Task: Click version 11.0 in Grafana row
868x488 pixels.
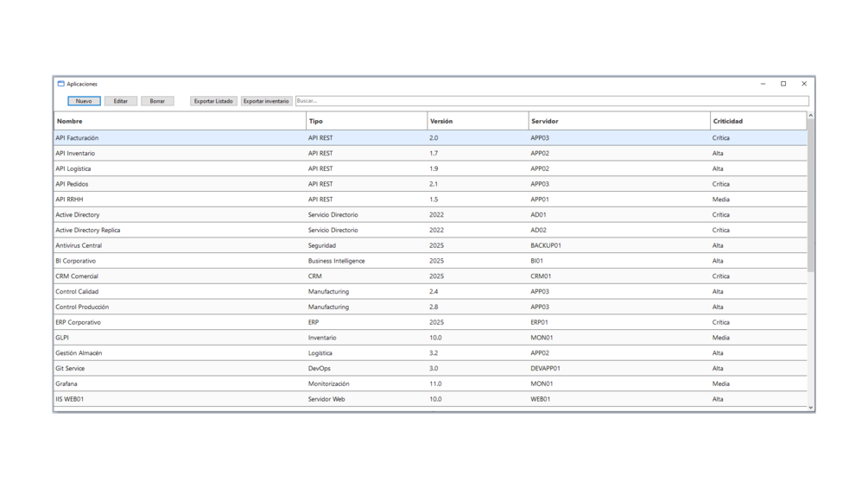Action: 435,383
